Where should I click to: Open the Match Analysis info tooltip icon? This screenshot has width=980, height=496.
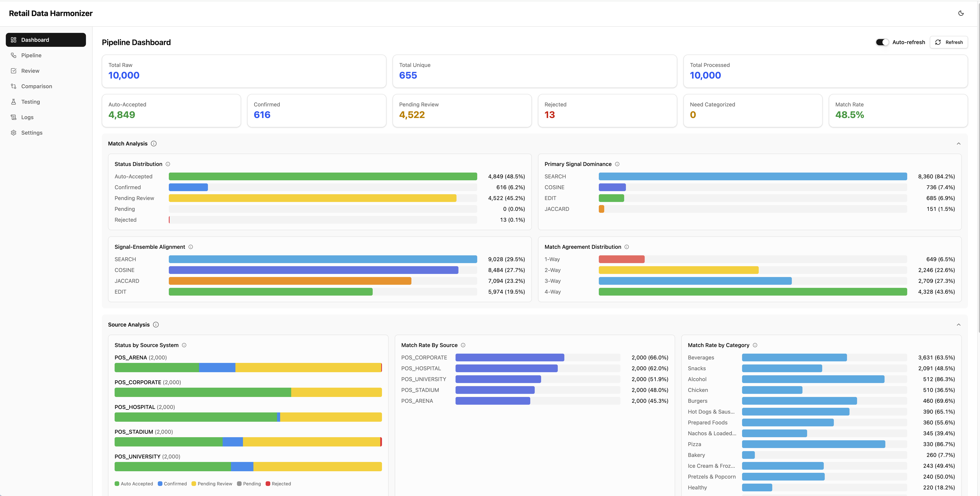(154, 144)
